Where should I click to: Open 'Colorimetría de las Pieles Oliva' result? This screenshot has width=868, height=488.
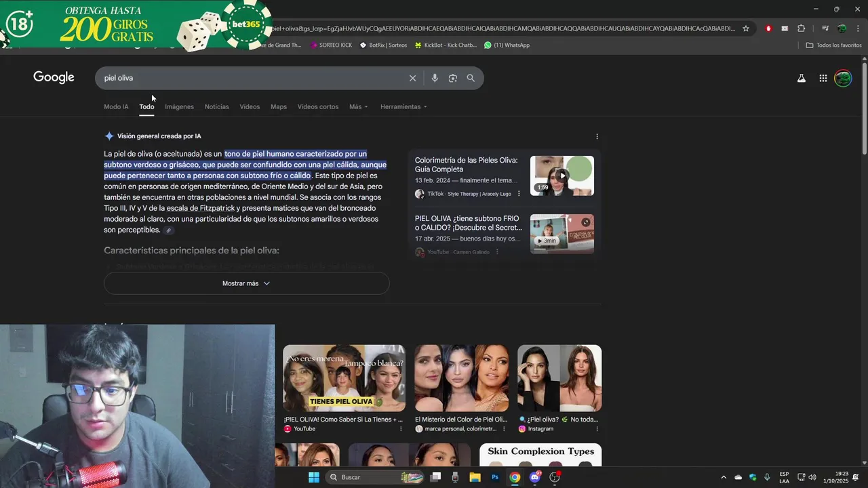tap(466, 165)
